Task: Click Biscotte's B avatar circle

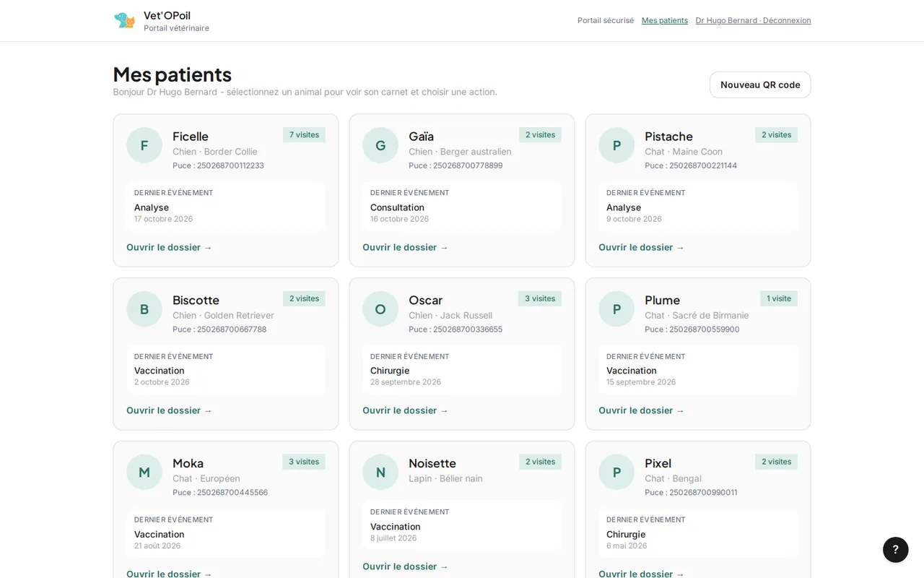Action: [144, 309]
